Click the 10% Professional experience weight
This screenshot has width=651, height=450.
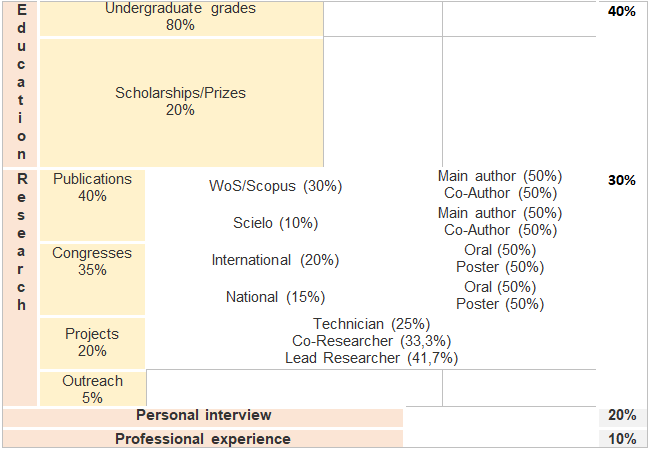622,439
